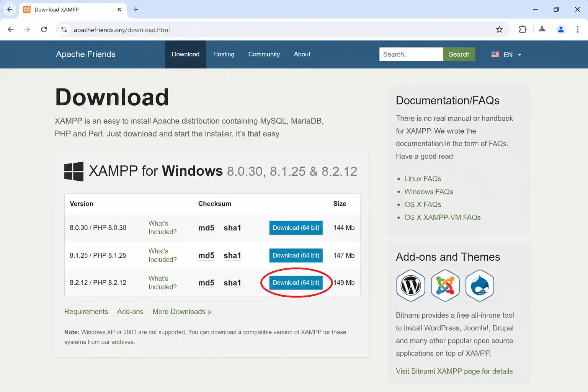The height and width of the screenshot is (392, 588).
Task: Open the Extensions puzzle icon
Action: point(523,29)
